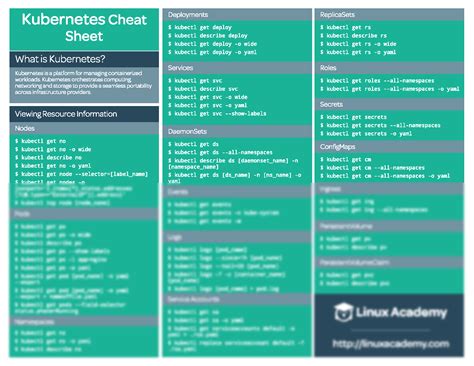Click 'kubectl get secrets --all-namespaces' line
This screenshot has width=474, height=366.
[380, 125]
